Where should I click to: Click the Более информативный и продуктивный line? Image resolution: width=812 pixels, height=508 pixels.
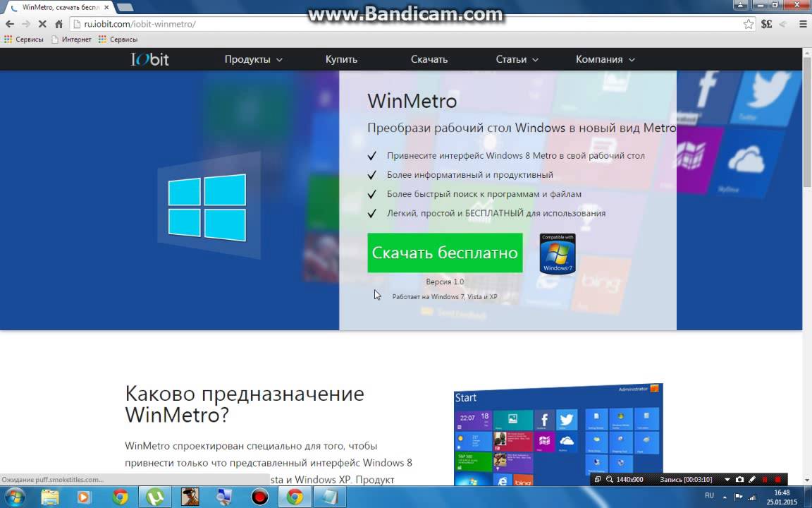(x=469, y=175)
